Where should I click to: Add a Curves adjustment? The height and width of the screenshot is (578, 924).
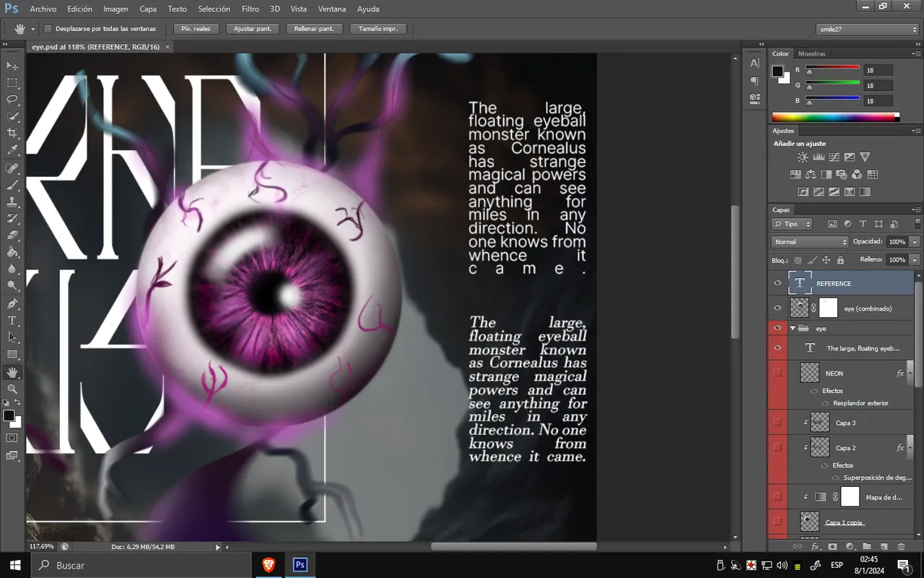(x=834, y=157)
